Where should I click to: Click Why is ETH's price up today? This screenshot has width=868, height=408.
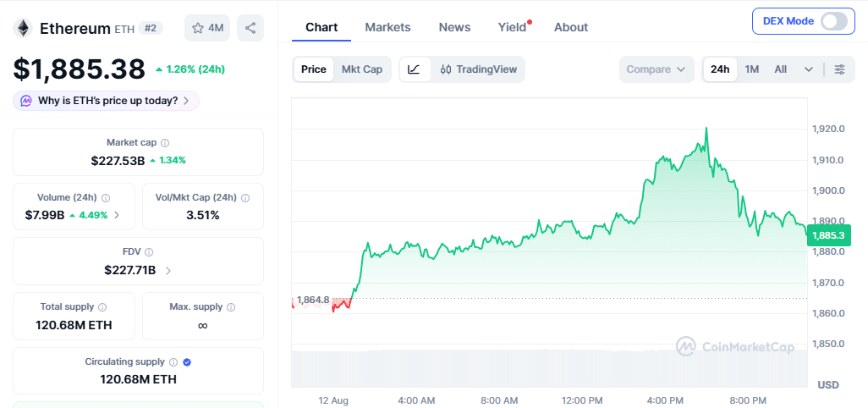tap(107, 101)
